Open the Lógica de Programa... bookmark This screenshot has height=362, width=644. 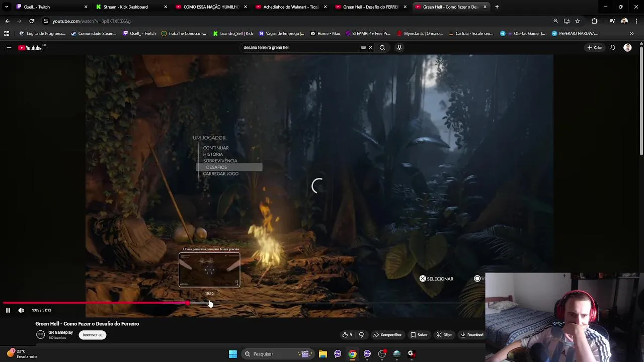pyautogui.click(x=42, y=34)
